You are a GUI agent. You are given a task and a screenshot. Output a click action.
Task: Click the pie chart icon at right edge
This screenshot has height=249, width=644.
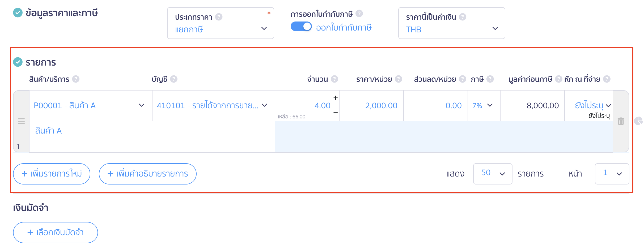pos(638,121)
